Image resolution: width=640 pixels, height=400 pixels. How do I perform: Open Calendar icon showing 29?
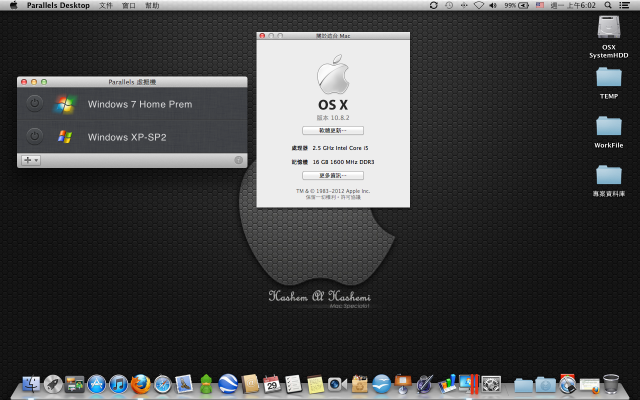272,384
